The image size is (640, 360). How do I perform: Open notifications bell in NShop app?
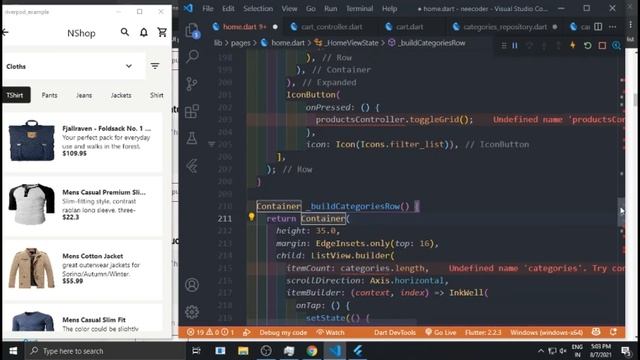tap(144, 32)
